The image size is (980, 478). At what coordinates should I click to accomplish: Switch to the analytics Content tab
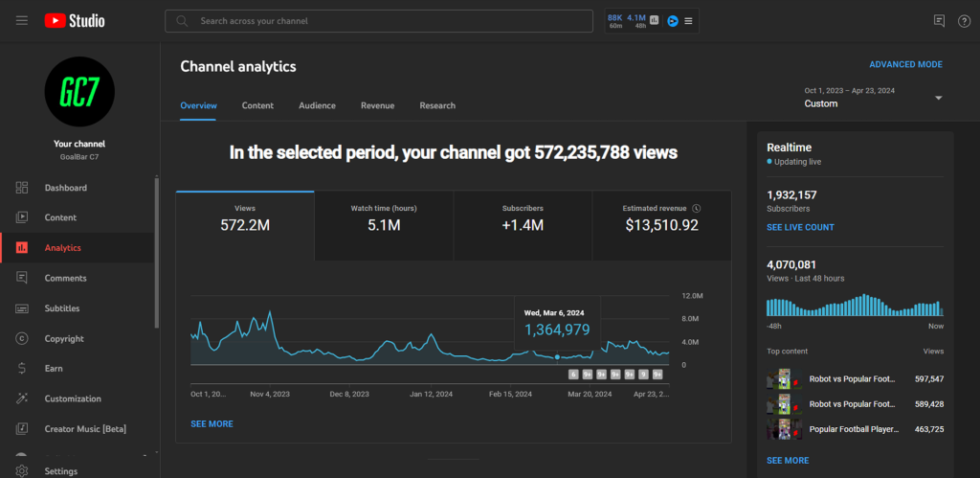coord(257,105)
